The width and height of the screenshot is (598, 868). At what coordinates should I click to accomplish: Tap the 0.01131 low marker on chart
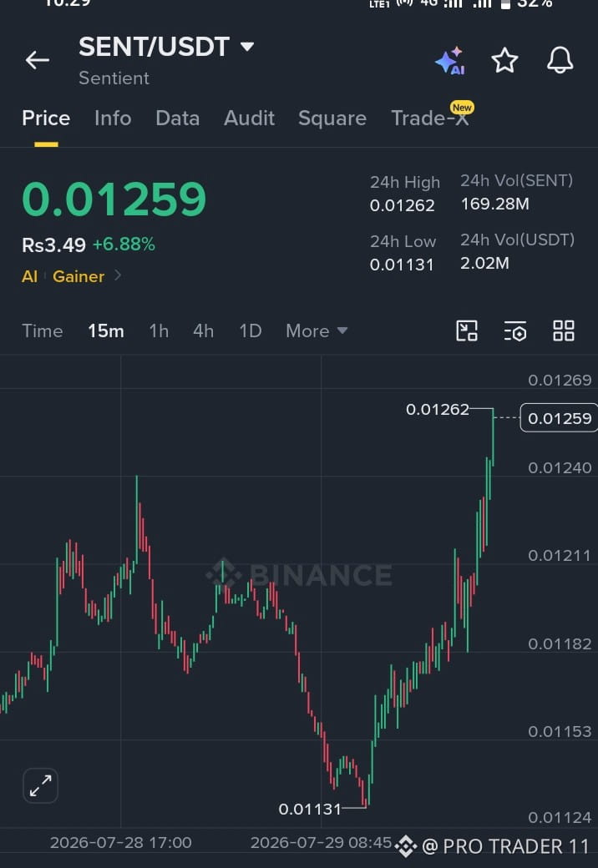tap(310, 810)
